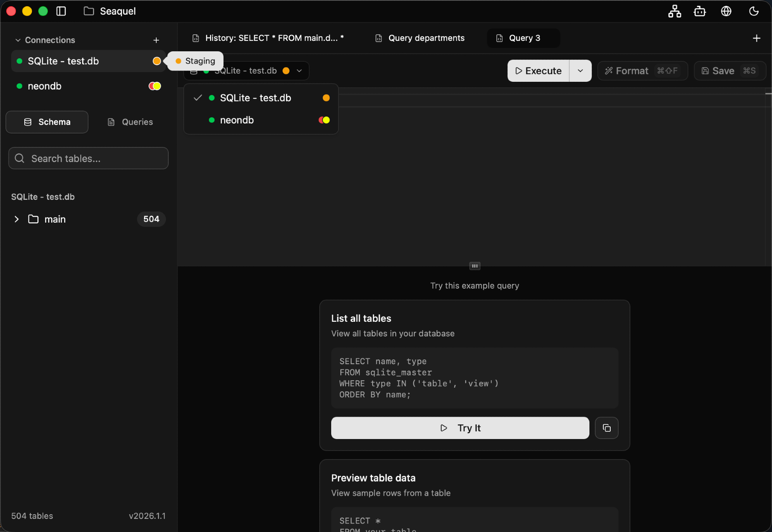
Task: Choose checked SQLite - test.db option
Action: pyautogui.click(x=255, y=98)
